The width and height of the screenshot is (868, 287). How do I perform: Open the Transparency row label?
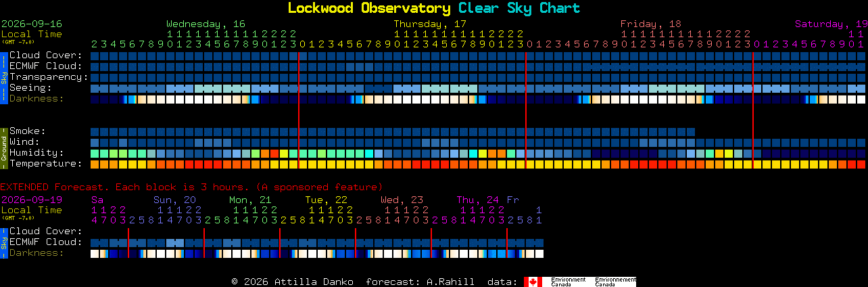(49, 77)
